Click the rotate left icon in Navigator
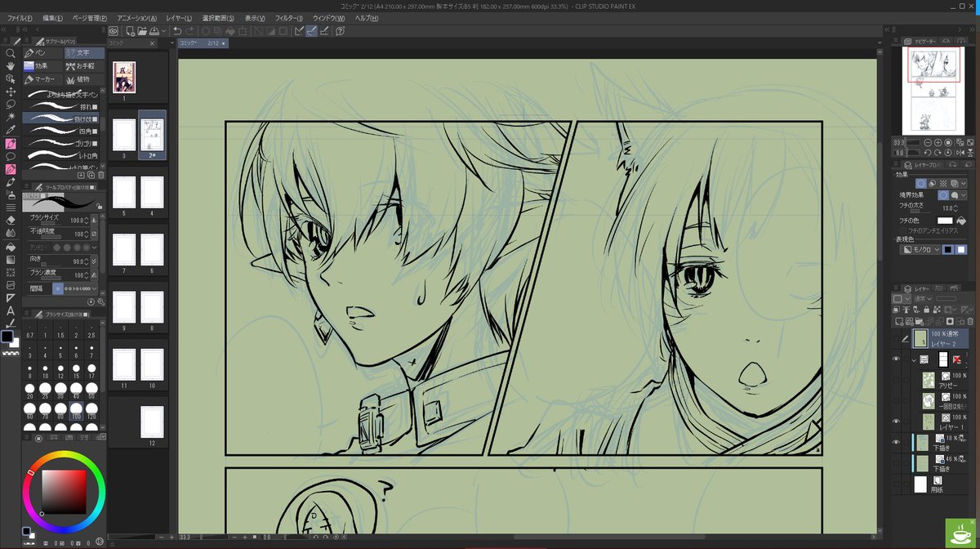Image resolution: width=980 pixels, height=549 pixels. pos(928,153)
